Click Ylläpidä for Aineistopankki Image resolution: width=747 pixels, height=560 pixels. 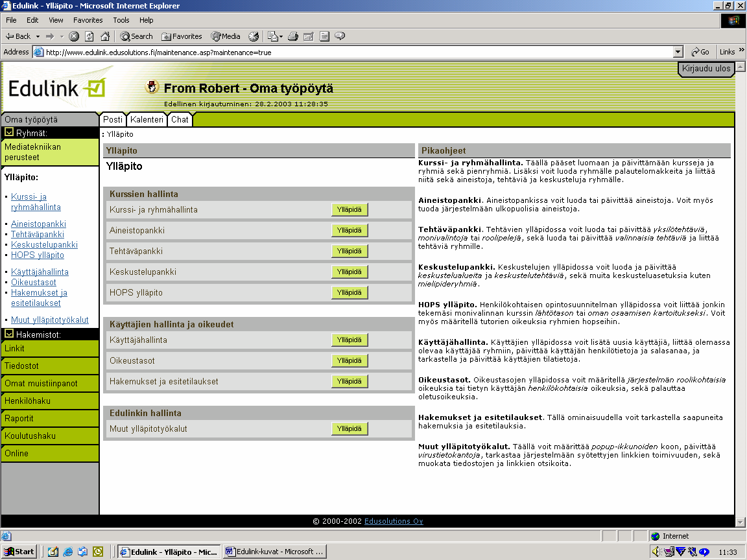tap(350, 230)
